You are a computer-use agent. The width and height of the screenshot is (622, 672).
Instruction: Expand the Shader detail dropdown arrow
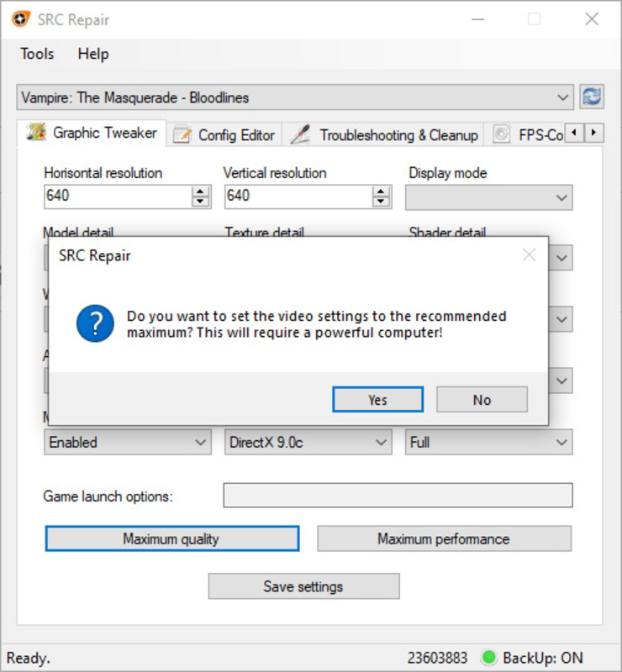[561, 258]
